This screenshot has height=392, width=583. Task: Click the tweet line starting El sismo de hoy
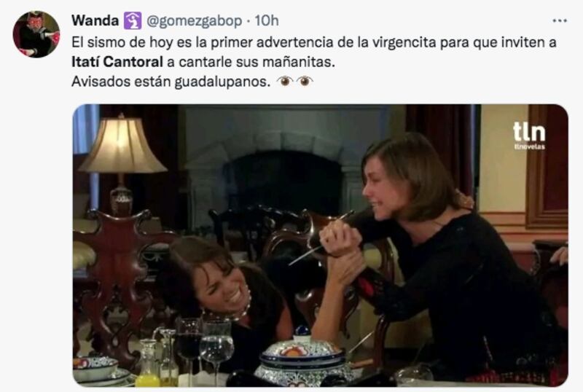(314, 42)
